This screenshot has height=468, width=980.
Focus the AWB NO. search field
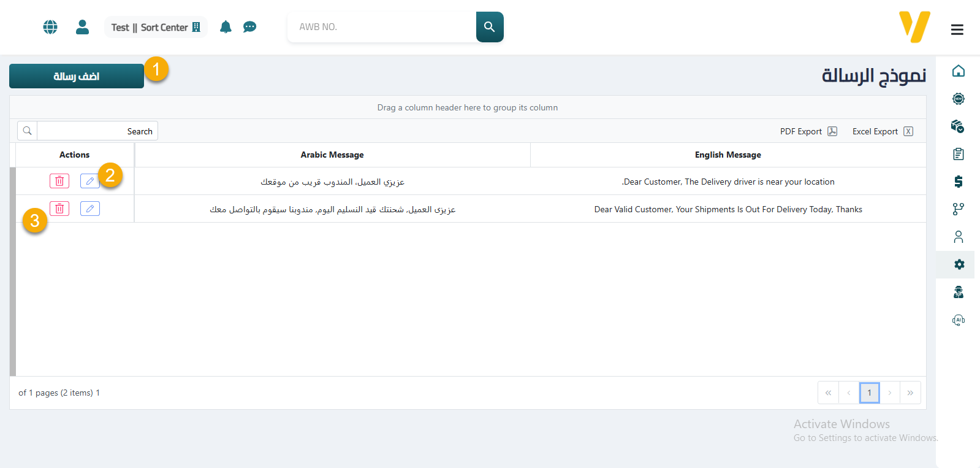click(382, 27)
